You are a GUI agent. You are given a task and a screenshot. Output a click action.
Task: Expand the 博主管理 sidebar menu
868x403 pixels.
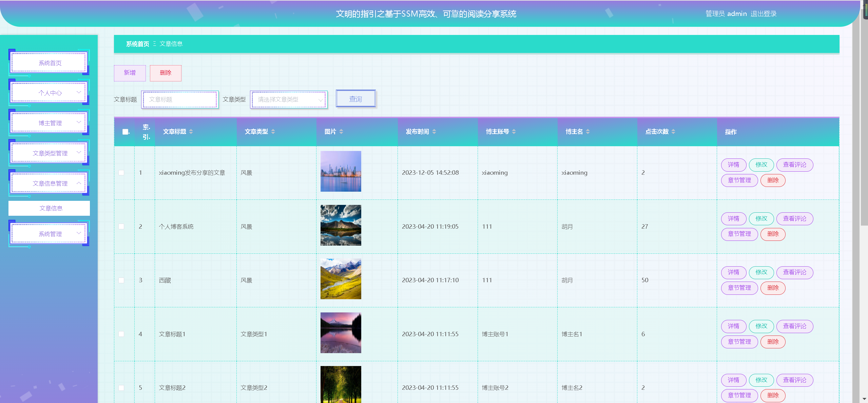pyautogui.click(x=50, y=123)
